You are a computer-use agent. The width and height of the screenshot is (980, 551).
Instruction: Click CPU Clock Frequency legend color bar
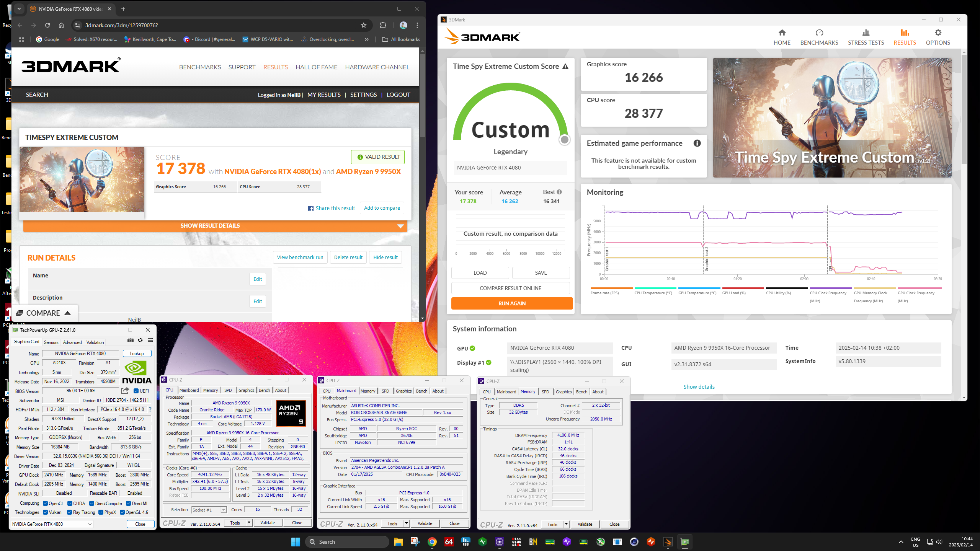coord(831,288)
